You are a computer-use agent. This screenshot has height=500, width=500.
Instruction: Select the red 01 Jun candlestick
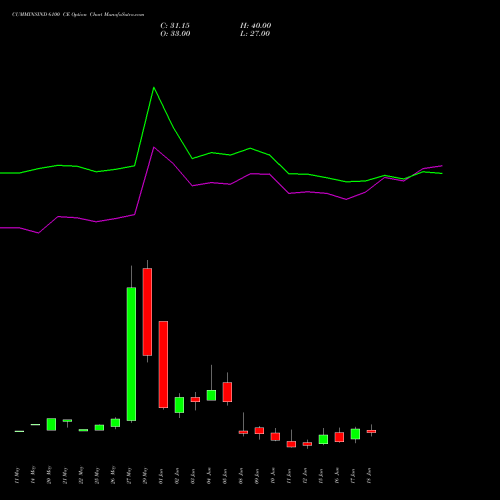pyautogui.click(x=163, y=364)
